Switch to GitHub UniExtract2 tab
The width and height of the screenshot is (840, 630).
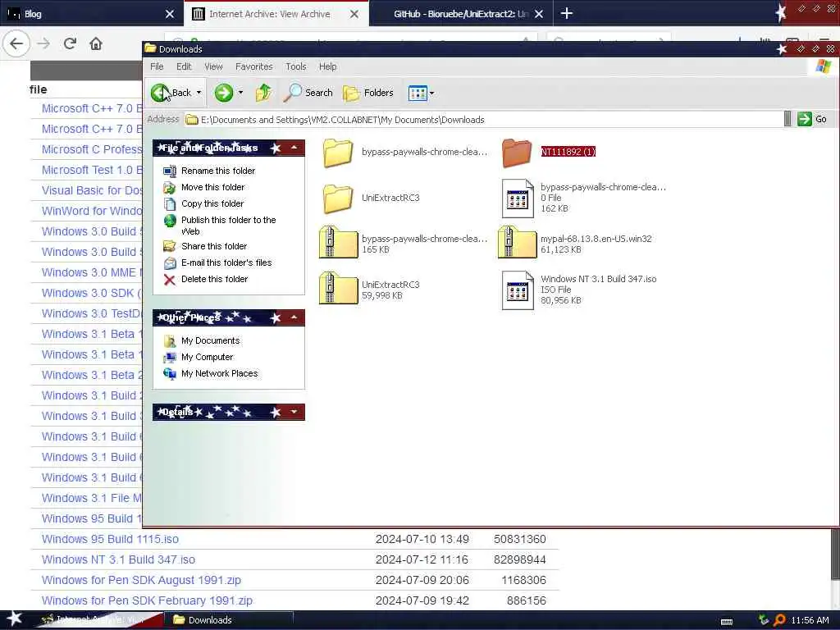tap(461, 14)
